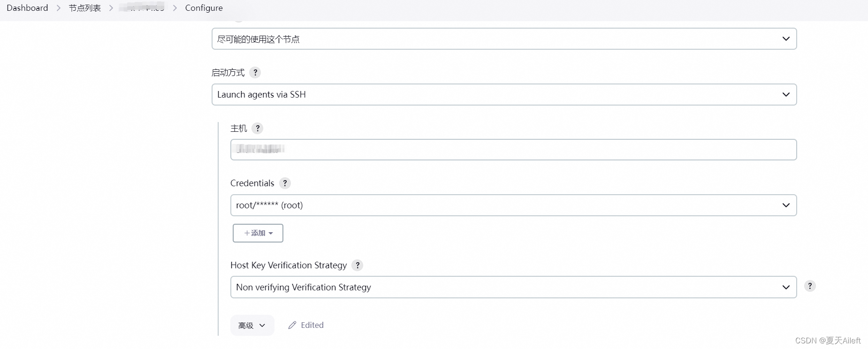This screenshot has width=868, height=349.
Task: Open help beside Host Key Verification Strategy label
Action: tap(358, 266)
